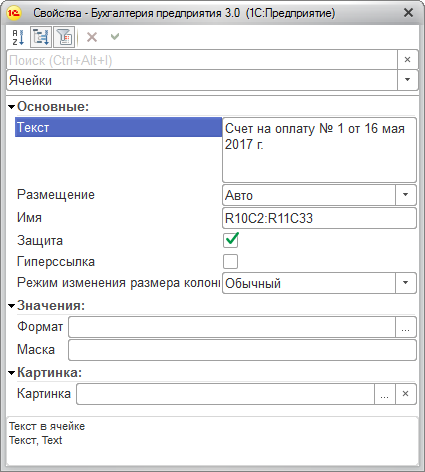Open picture chooser with Картинка ellipsis button
The width and height of the screenshot is (425, 472).
(x=385, y=394)
